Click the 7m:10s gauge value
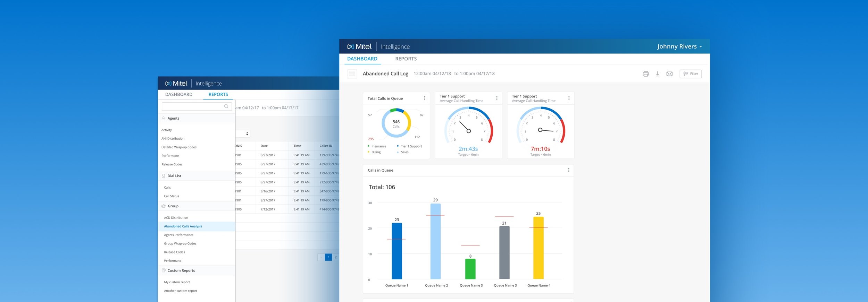This screenshot has width=868, height=302. (540, 149)
